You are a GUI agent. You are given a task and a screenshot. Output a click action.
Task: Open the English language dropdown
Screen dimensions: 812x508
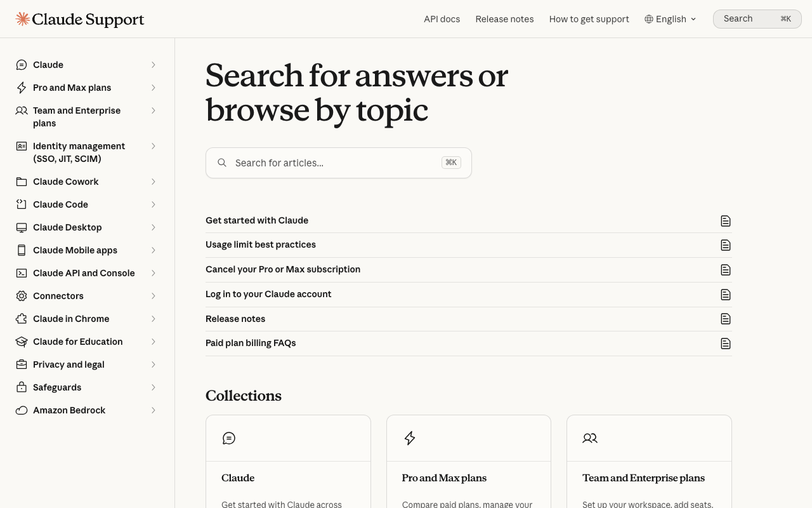[671, 19]
